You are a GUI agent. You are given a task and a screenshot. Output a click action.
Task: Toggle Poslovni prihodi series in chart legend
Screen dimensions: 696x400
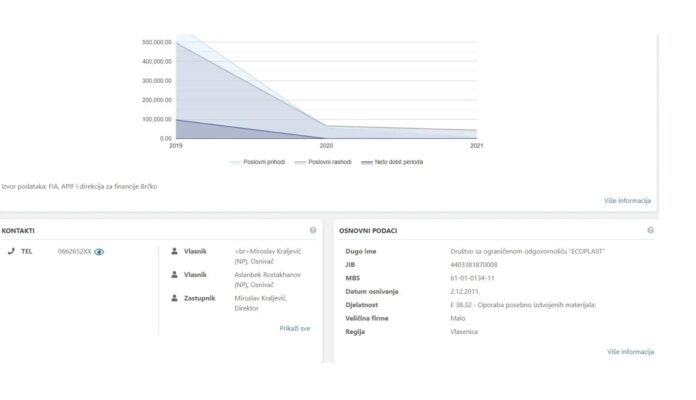pyautogui.click(x=264, y=162)
